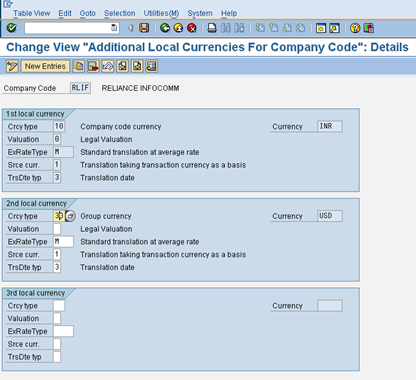This screenshot has height=380, width=416.
Task: Open the Help menu
Action: coord(229,13)
